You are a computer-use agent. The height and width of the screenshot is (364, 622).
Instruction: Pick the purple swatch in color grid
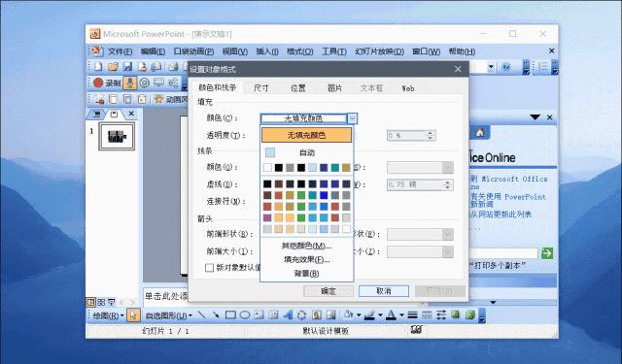pyautogui.click(x=267, y=217)
